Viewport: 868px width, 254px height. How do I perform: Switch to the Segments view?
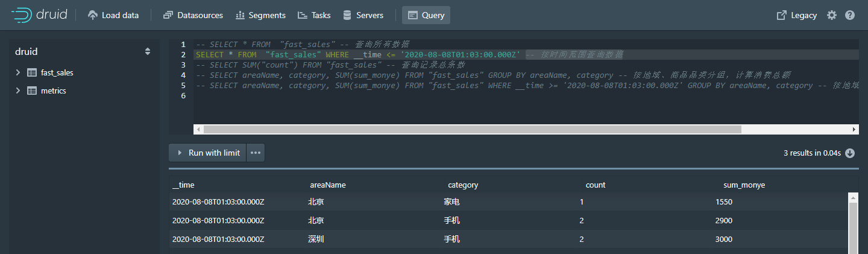(260, 15)
